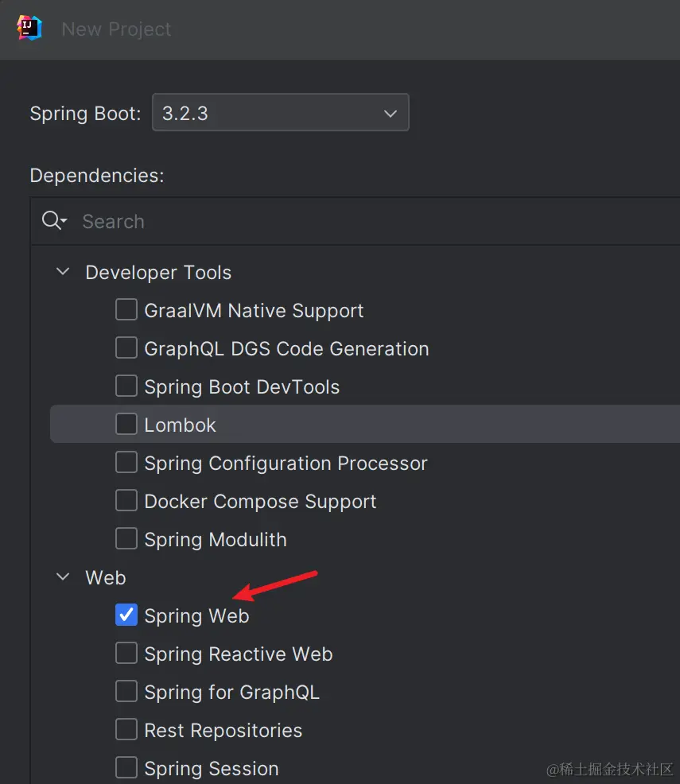Tick the Spring Boot DevTools checkbox
680x784 pixels.
coord(126,386)
